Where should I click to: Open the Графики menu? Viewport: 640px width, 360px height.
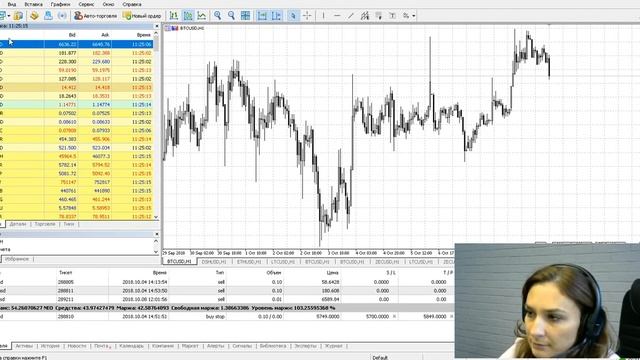pos(60,4)
